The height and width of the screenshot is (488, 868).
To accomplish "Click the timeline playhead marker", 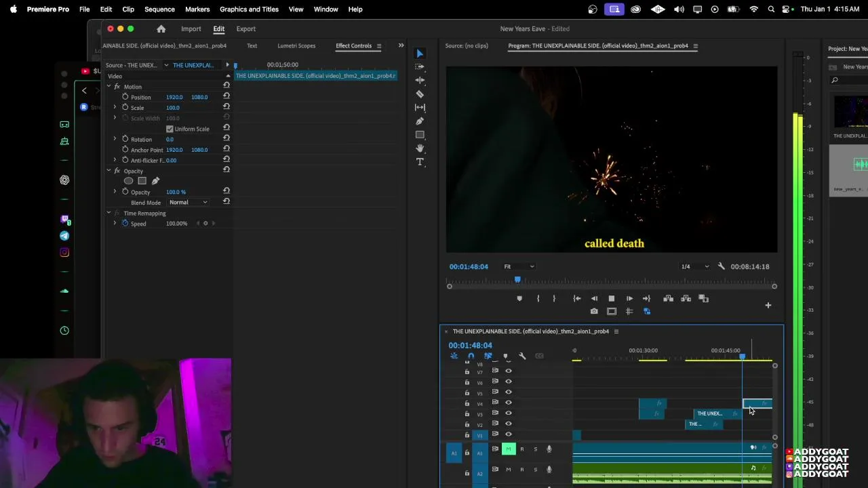I will 743,357.
